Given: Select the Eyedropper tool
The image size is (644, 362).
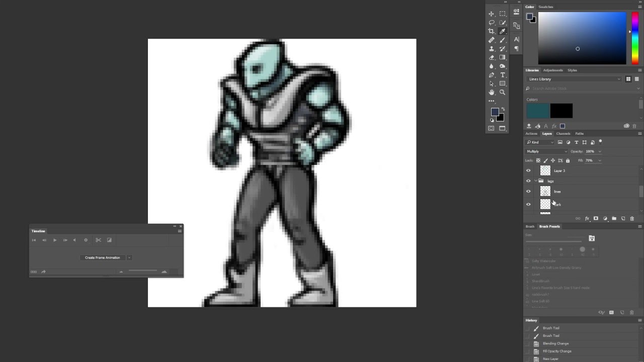Looking at the screenshot, I should pyautogui.click(x=502, y=31).
